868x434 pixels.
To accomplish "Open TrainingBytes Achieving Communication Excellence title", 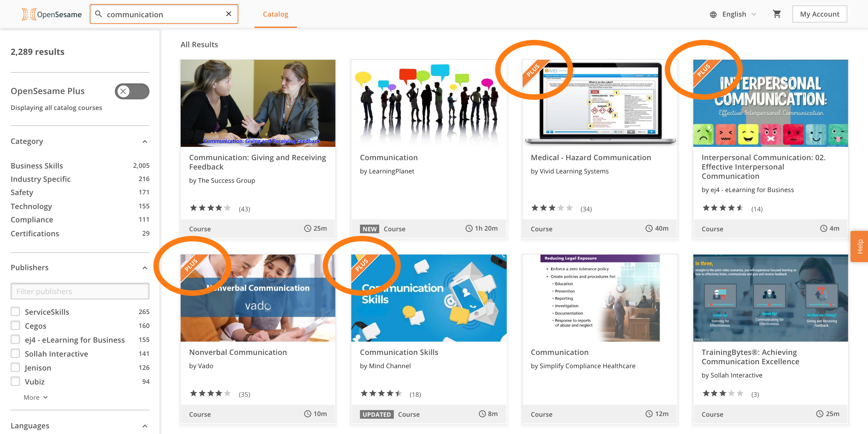I will tap(750, 357).
